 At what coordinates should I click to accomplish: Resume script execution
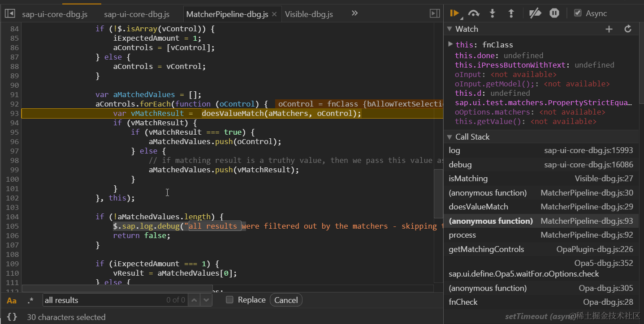pos(454,13)
